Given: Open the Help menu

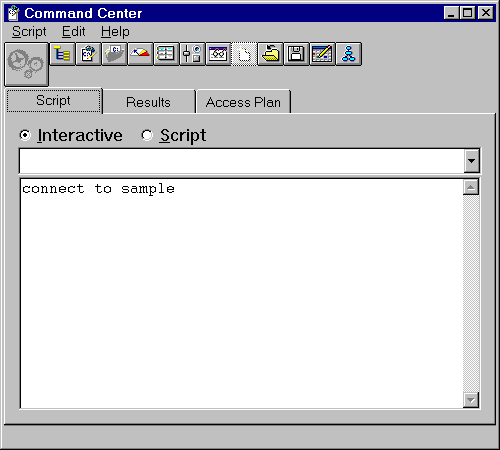Looking at the screenshot, I should 115,32.
